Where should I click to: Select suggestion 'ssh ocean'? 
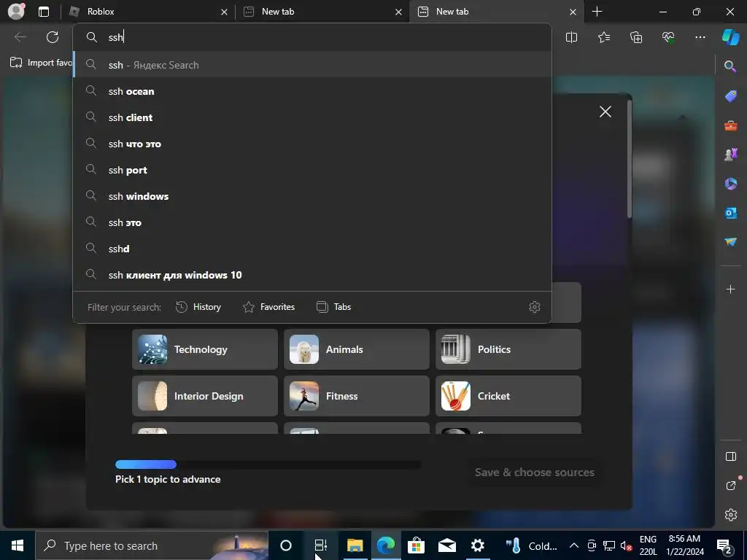(312, 91)
